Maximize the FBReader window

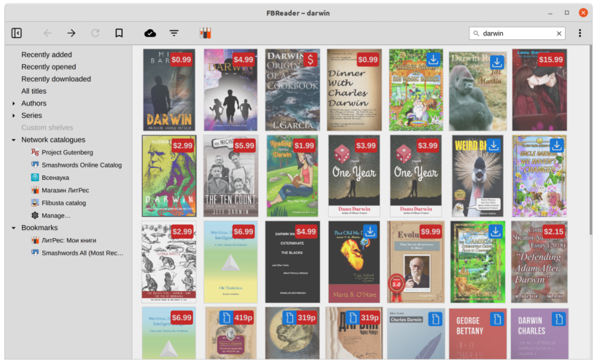[567, 13]
